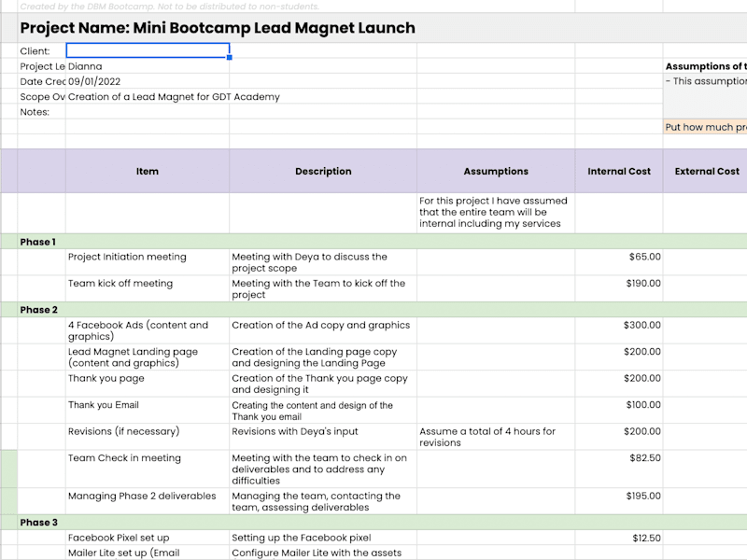The width and height of the screenshot is (747, 560).
Task: Select the 'Thank you Email' item cell
Action: pyautogui.click(x=148, y=411)
